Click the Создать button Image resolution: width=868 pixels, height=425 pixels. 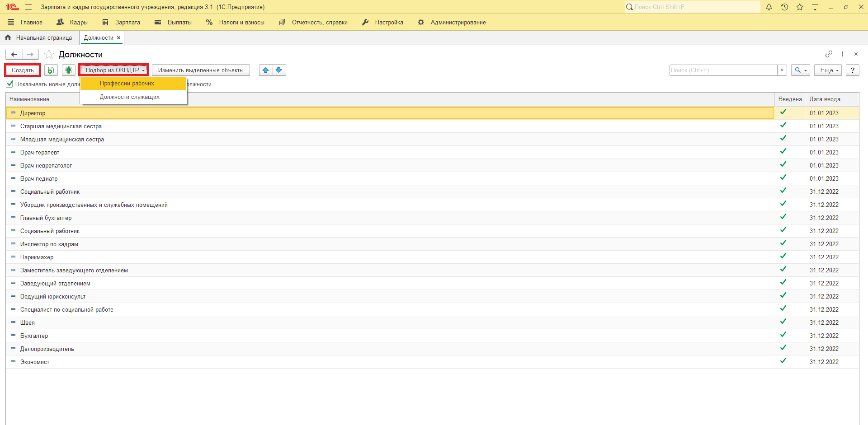(23, 70)
